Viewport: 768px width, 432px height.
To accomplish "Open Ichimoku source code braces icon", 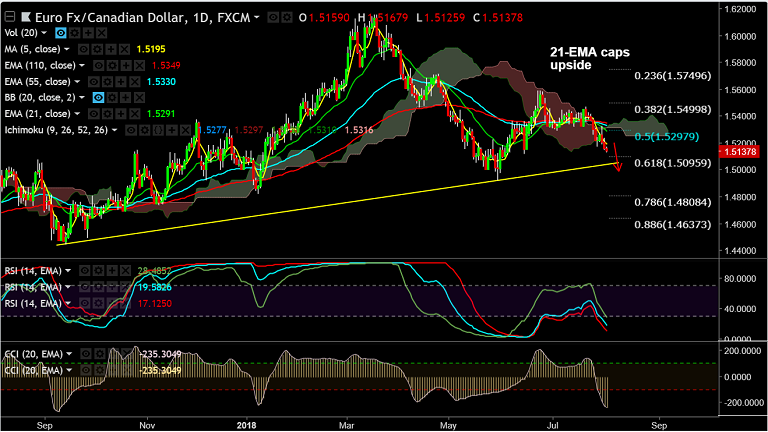I will point(158,130).
